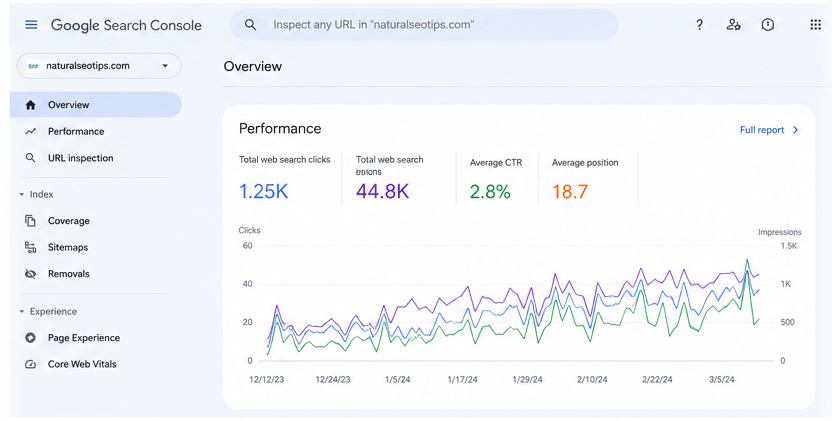Screen dimensions: 832x421
Task: Select Total web search clicks 1.25K metric
Action: 285,179
